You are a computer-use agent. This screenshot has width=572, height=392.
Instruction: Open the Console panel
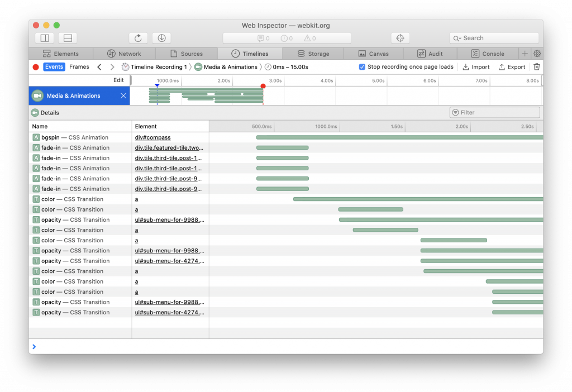pyautogui.click(x=488, y=54)
